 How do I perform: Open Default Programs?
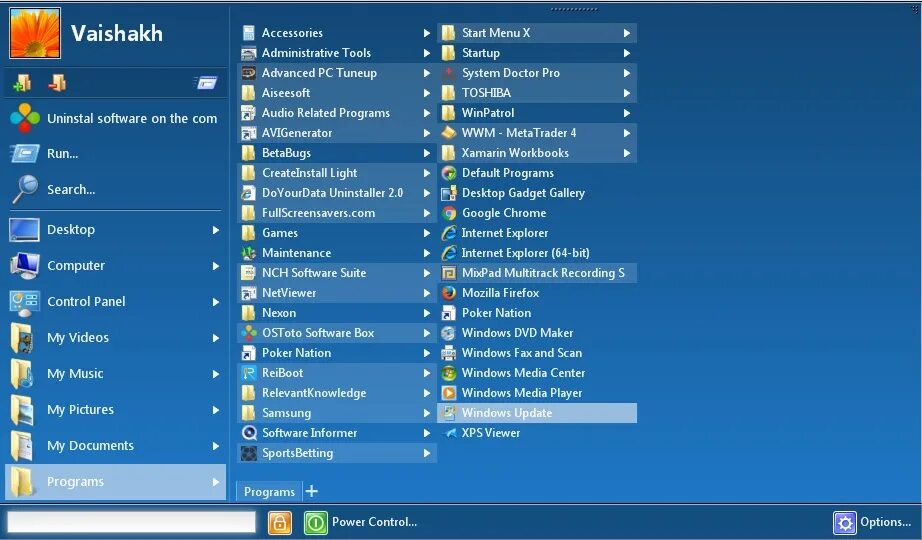[536, 173]
